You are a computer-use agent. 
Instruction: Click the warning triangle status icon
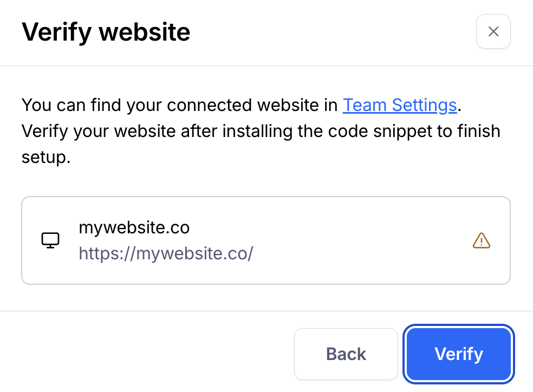pos(481,240)
